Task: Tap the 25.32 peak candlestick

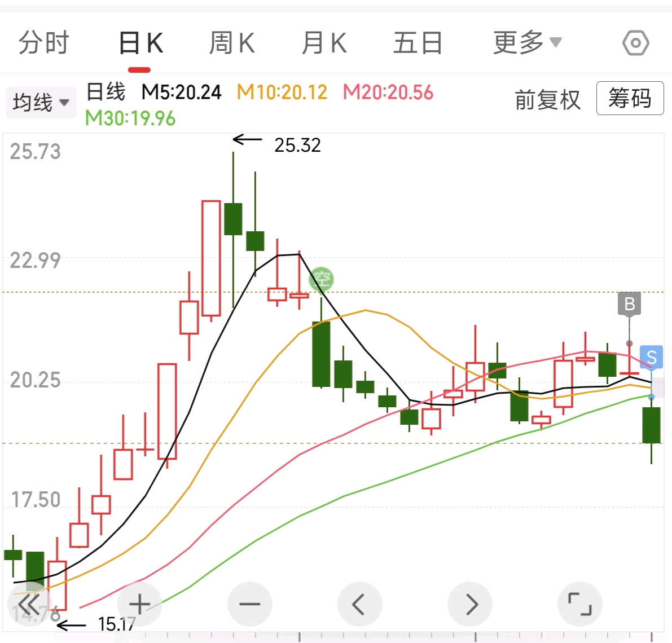Action: pyautogui.click(x=233, y=219)
